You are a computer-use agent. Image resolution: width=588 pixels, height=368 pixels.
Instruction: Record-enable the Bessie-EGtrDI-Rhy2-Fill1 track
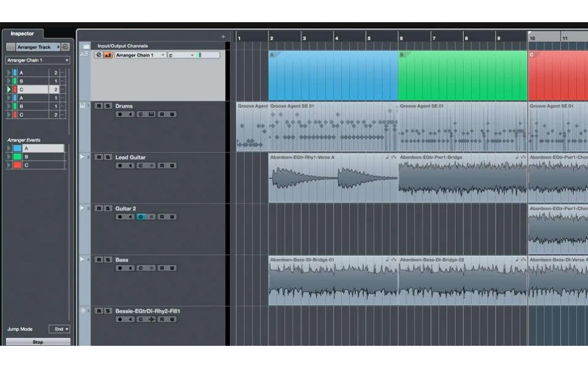(x=120, y=319)
